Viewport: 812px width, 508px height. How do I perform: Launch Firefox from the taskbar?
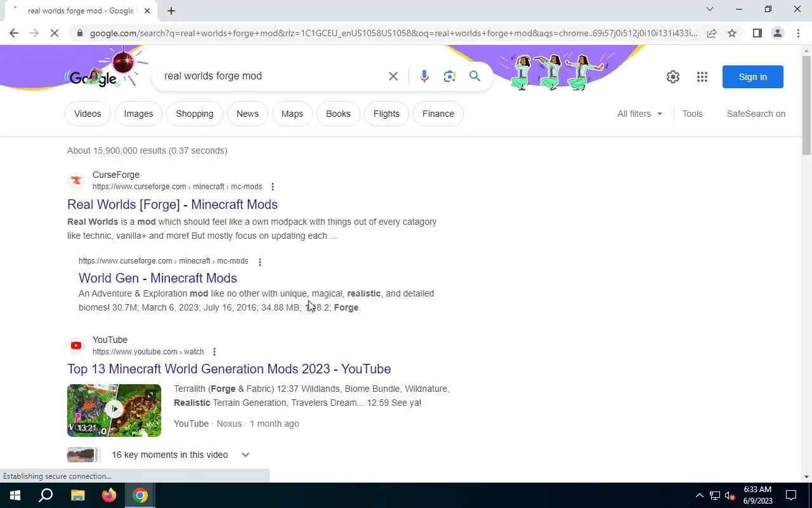point(109,495)
